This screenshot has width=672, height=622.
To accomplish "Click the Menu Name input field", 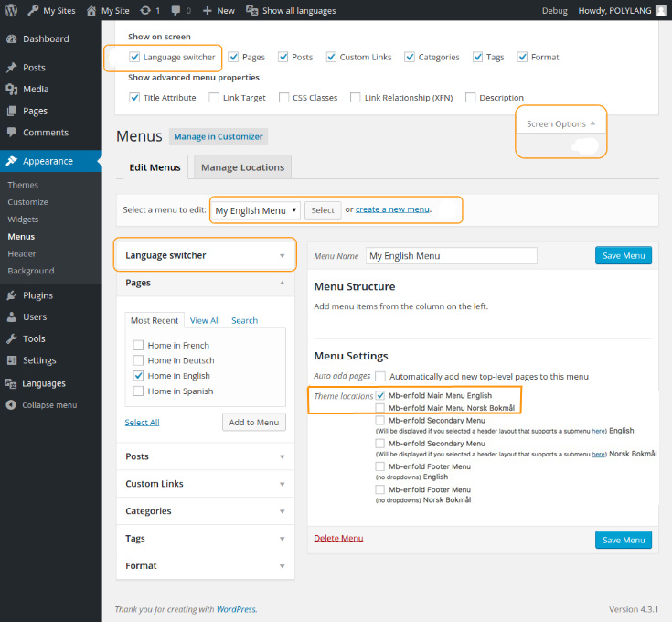I will click(x=452, y=256).
